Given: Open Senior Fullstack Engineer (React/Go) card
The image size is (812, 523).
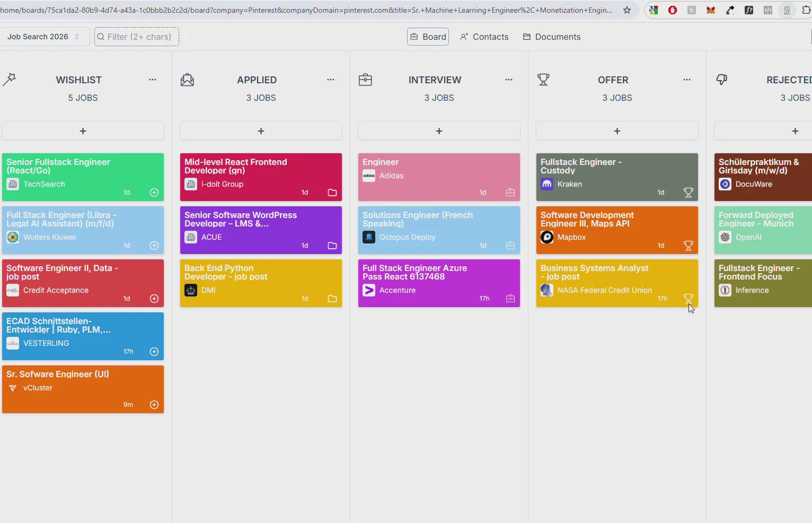Looking at the screenshot, I should point(83,177).
